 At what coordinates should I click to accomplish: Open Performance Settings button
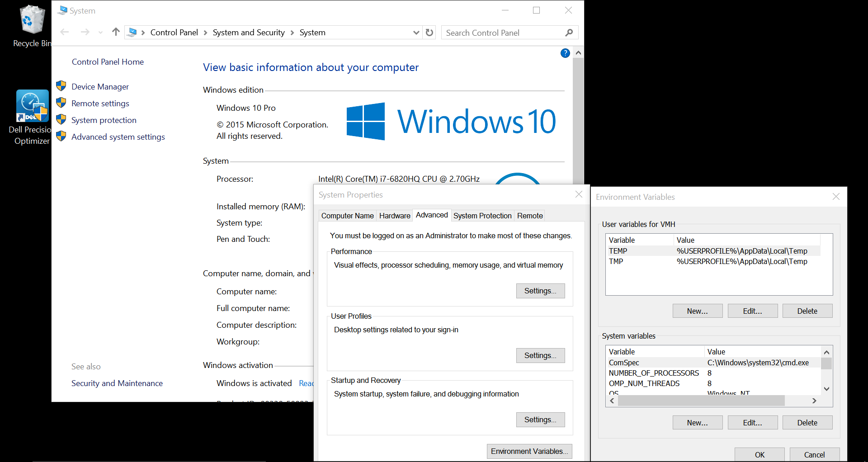pos(541,291)
